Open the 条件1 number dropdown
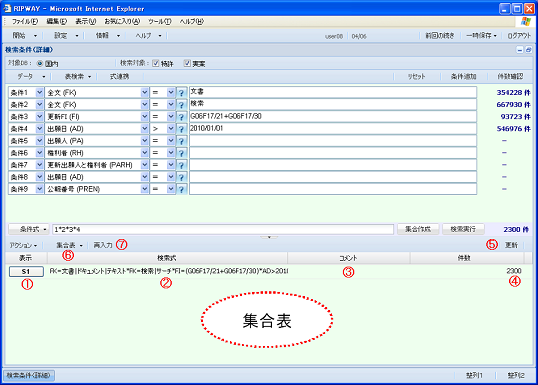 (x=39, y=93)
